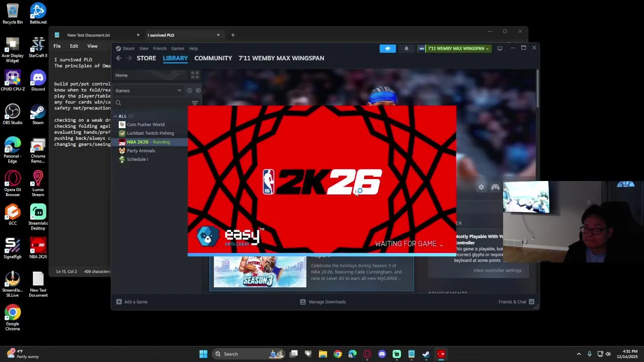Open Friends menu in Steam

pos(159,48)
